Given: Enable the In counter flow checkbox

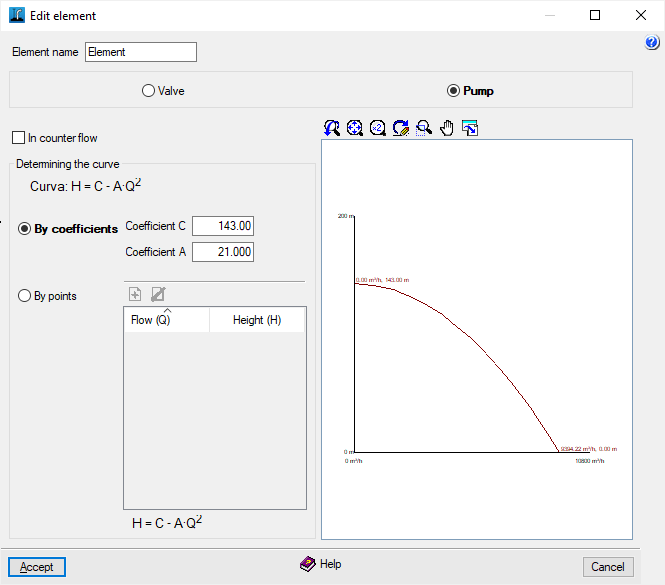Looking at the screenshot, I should coord(18,138).
